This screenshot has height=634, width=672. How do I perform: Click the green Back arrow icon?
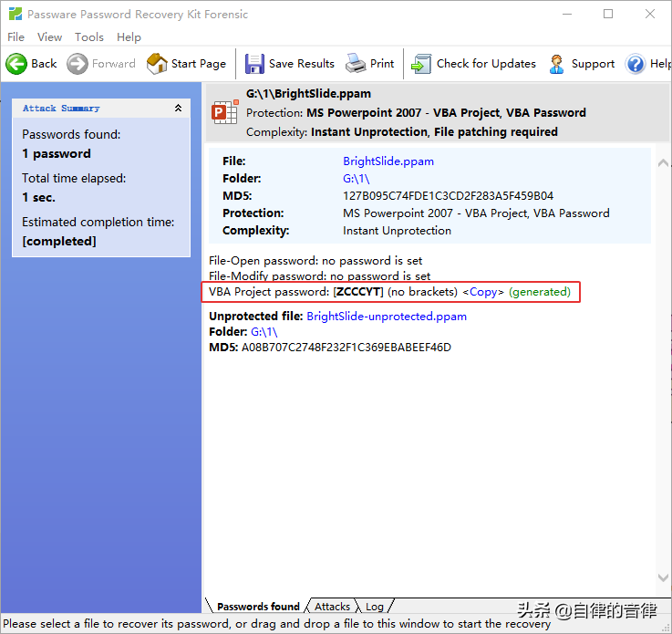point(16,64)
